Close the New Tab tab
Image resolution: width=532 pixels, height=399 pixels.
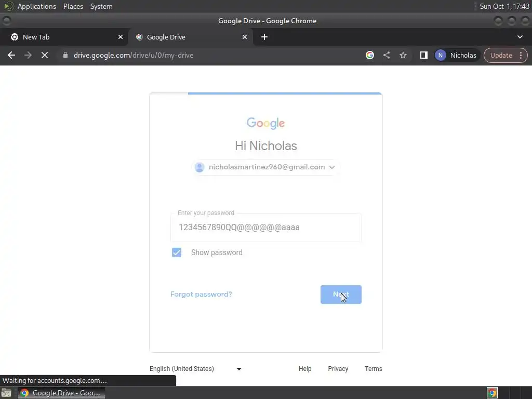point(121,37)
